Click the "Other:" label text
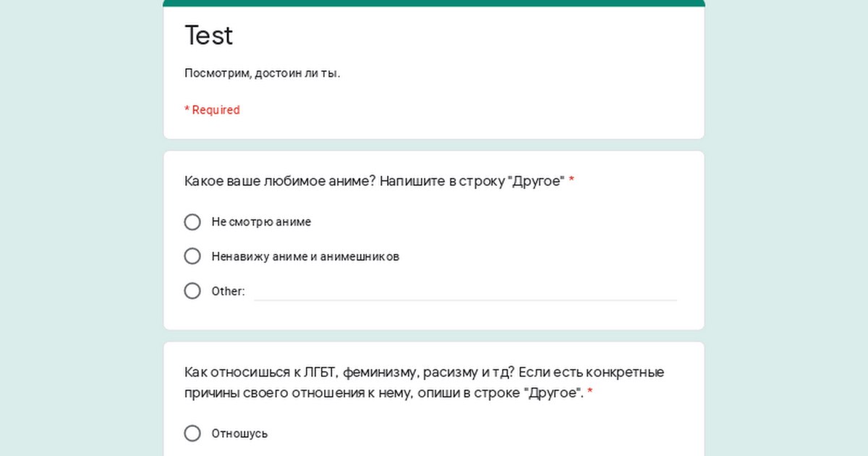This screenshot has height=456, width=868. tap(228, 291)
